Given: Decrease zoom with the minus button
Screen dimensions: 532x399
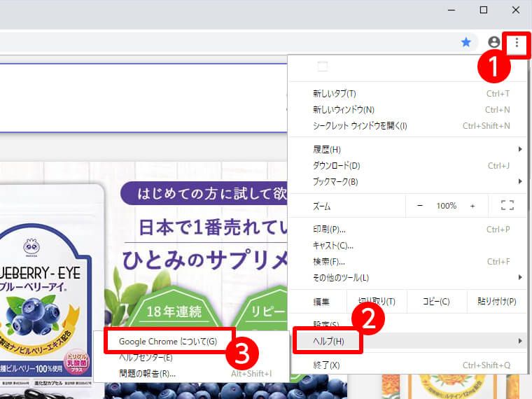Looking at the screenshot, I should 420,206.
